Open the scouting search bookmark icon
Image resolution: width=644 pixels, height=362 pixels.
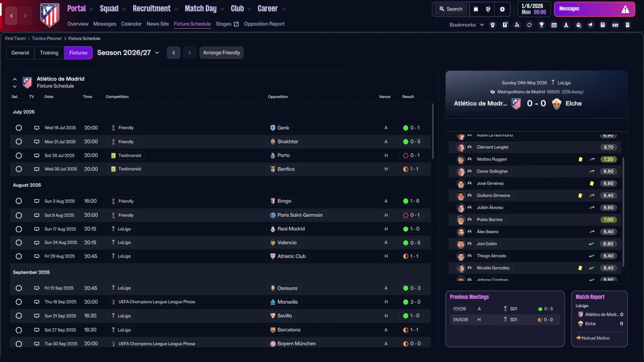[x=517, y=25]
